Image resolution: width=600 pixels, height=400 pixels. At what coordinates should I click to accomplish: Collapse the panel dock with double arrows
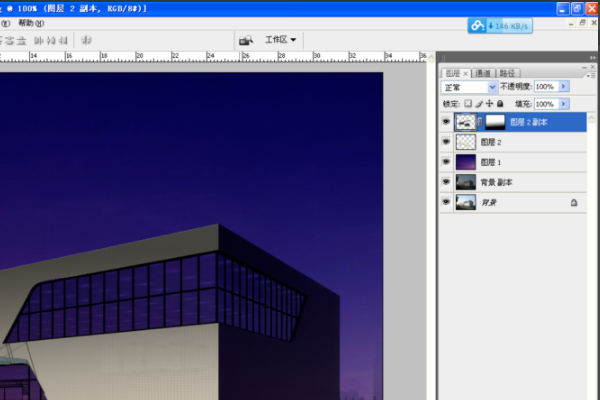(x=593, y=57)
